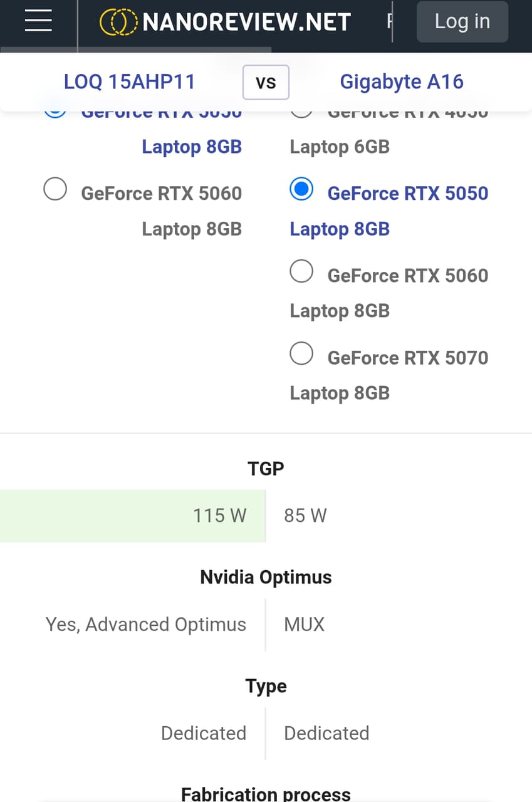This screenshot has height=802, width=532.
Task: Open the Gigabyte A16 laptop link
Action: click(x=402, y=81)
